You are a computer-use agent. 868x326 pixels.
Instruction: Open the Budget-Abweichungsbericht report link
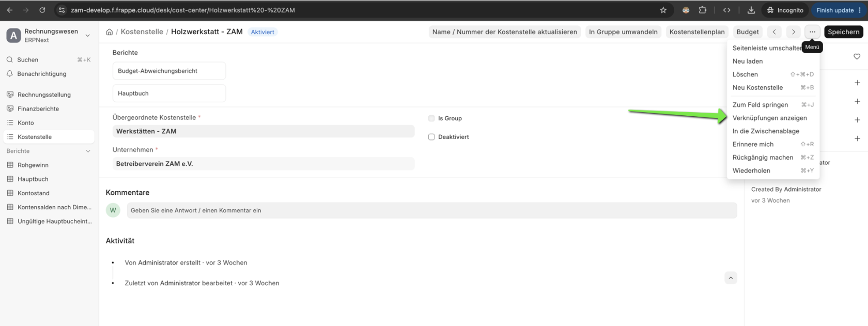169,71
